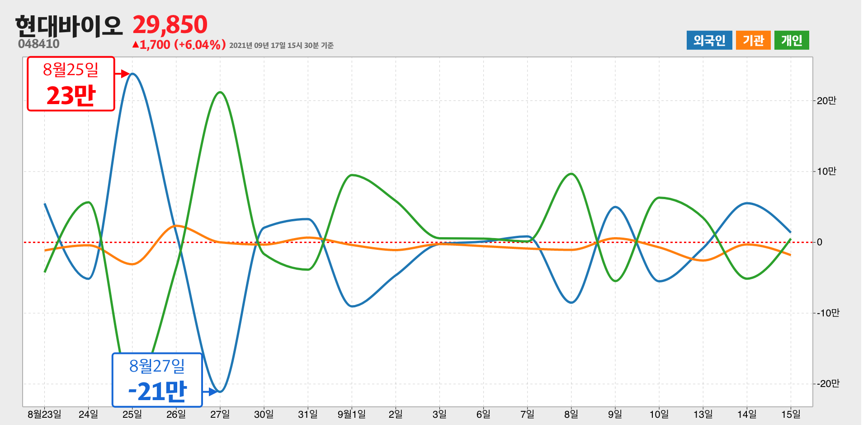This screenshot has width=868, height=425.
Task: Click the 8월23일 x-axis label
Action: click(x=44, y=414)
